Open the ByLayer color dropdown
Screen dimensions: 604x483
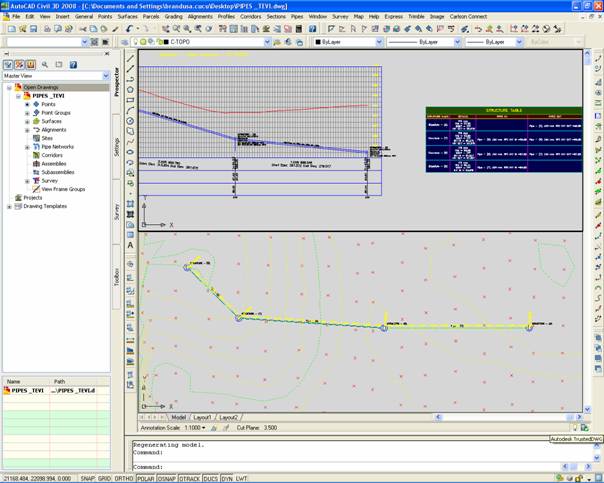tap(379, 42)
